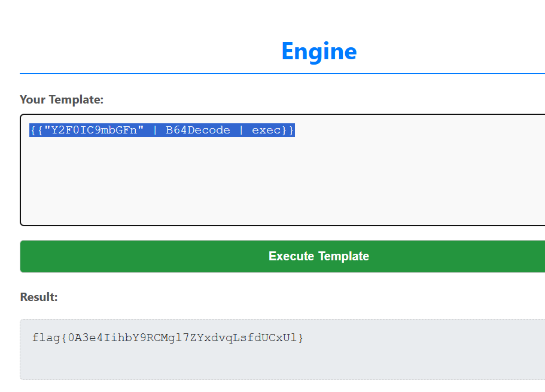Image resolution: width=545 pixels, height=392 pixels.
Task: Click the word "Execute" on the green button
Action: pyautogui.click(x=291, y=256)
